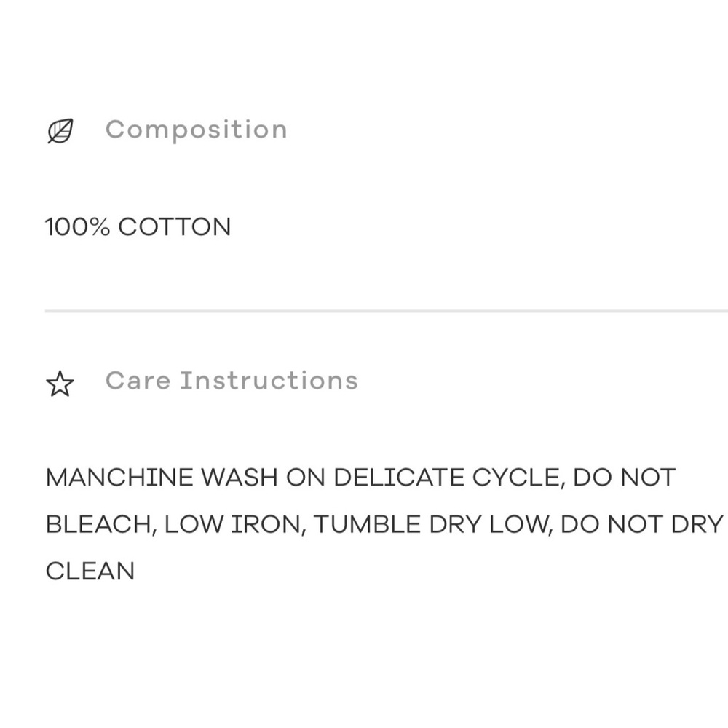Click the misspelled word MANCHINE
The height and width of the screenshot is (728, 728).
pos(119,478)
